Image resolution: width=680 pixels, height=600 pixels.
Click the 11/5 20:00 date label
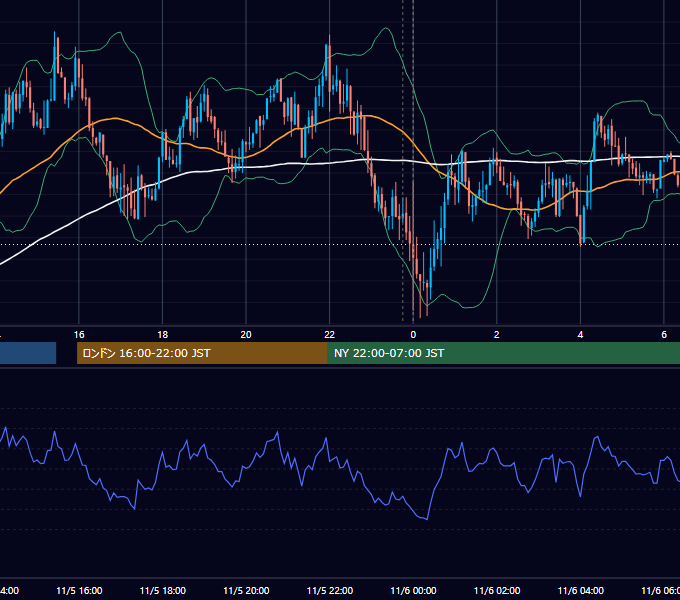coord(246,590)
